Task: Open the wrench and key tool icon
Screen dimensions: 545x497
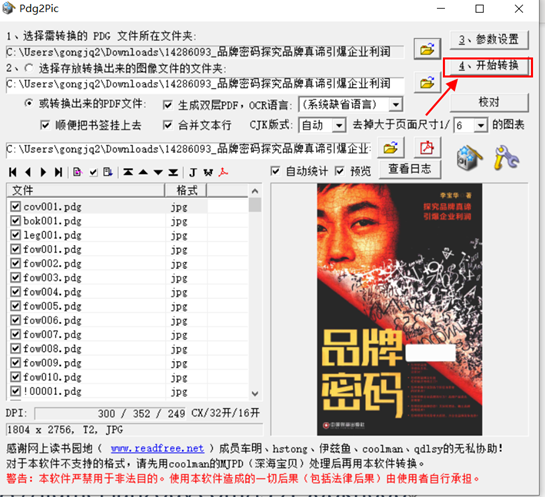Action: click(507, 157)
